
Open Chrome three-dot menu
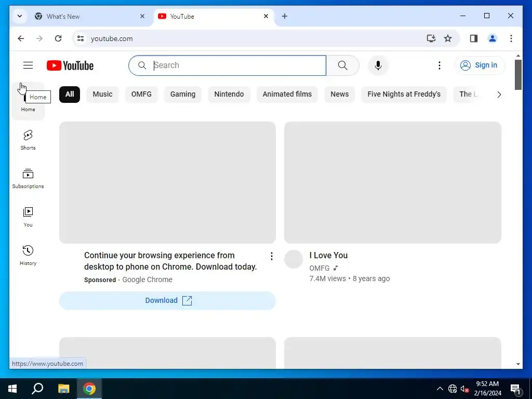pos(511,38)
